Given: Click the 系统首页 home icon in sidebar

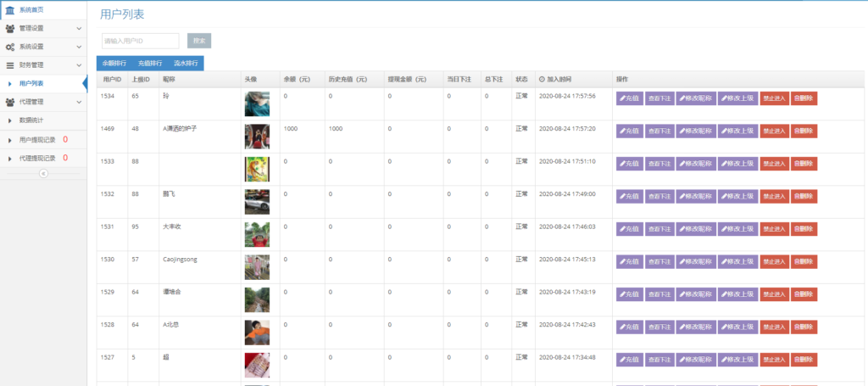Looking at the screenshot, I should coord(9,9).
